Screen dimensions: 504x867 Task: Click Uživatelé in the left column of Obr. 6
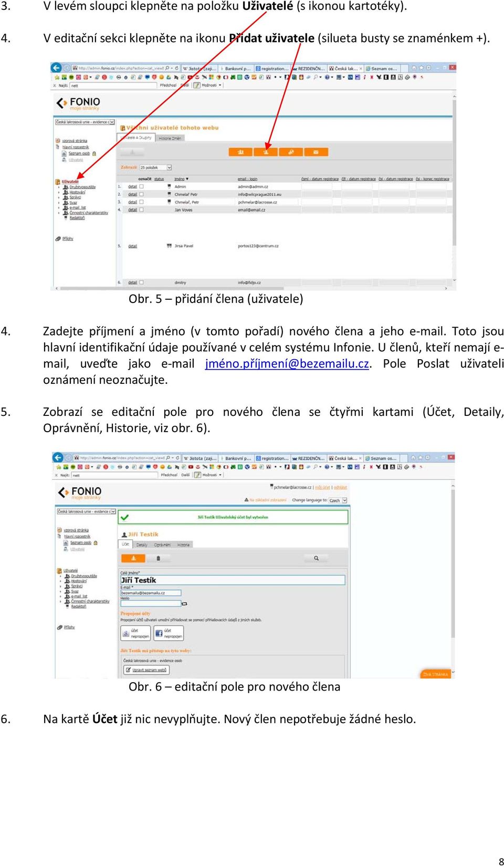pyautogui.click(x=70, y=570)
